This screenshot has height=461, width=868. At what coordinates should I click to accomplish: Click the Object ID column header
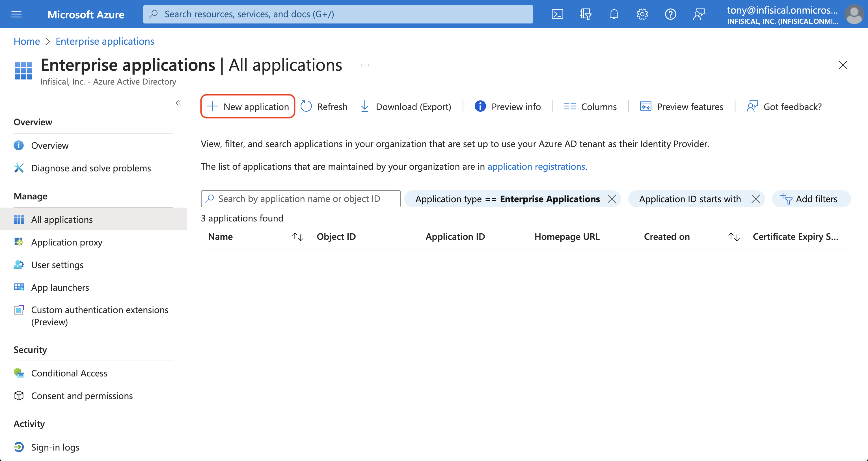pyautogui.click(x=336, y=236)
